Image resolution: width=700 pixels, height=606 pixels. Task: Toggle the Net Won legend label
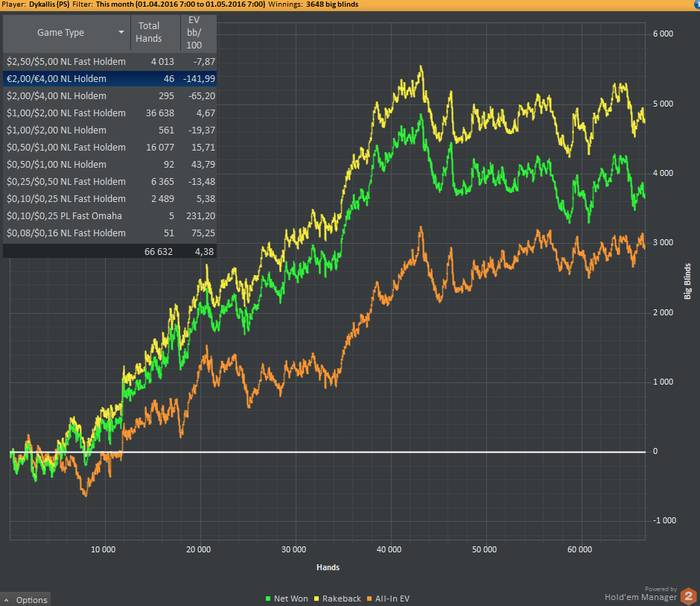(291, 599)
